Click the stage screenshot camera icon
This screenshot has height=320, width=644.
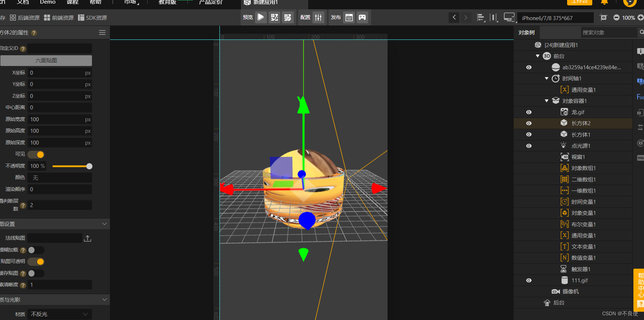pos(603,18)
